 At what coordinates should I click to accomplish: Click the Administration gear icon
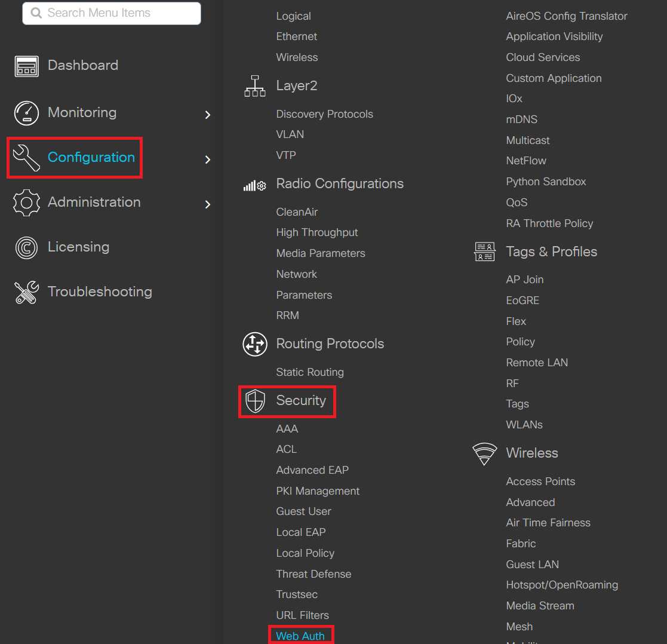(x=26, y=203)
